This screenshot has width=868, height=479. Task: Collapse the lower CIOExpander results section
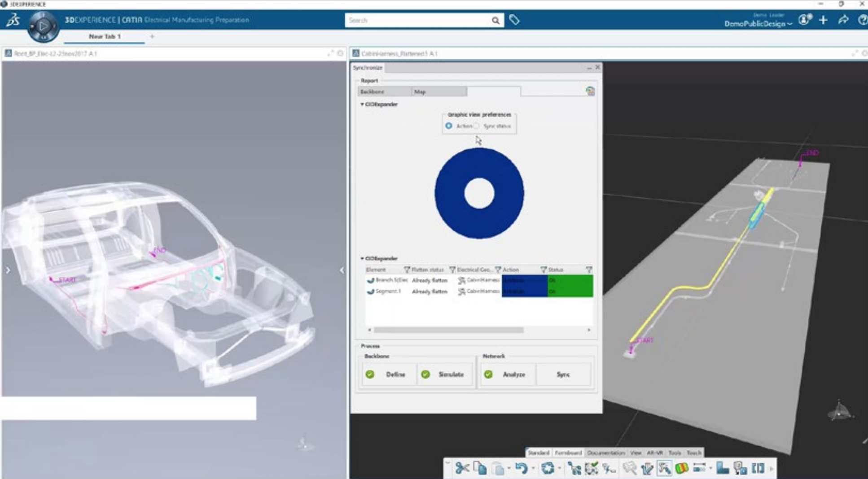(x=363, y=258)
